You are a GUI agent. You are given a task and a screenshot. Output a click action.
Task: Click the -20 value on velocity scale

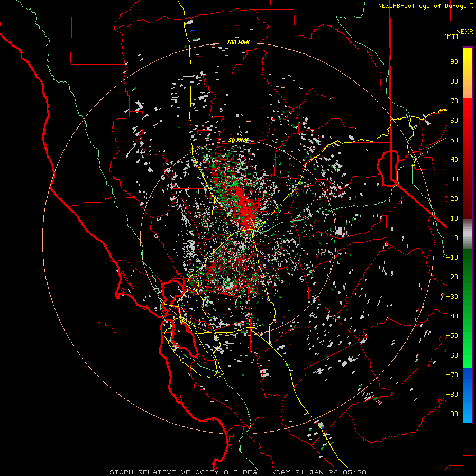tap(452, 277)
